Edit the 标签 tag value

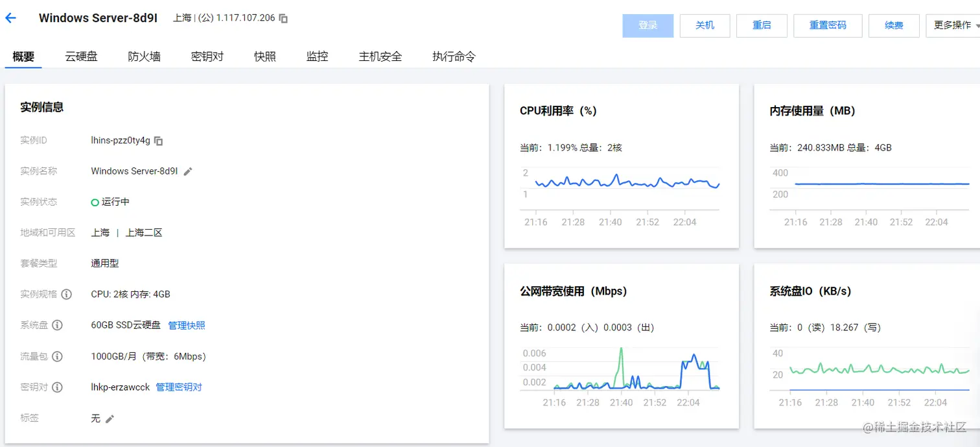[x=110, y=419]
